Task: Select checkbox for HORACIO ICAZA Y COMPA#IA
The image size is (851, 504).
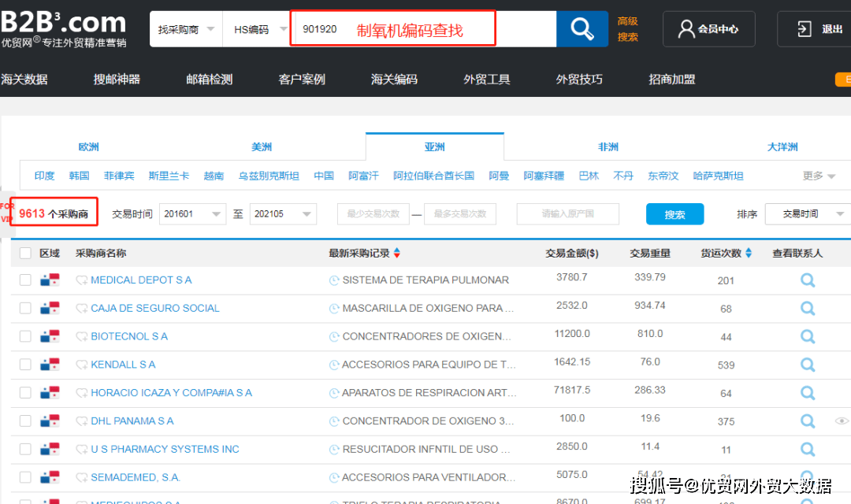Action: click(26, 392)
